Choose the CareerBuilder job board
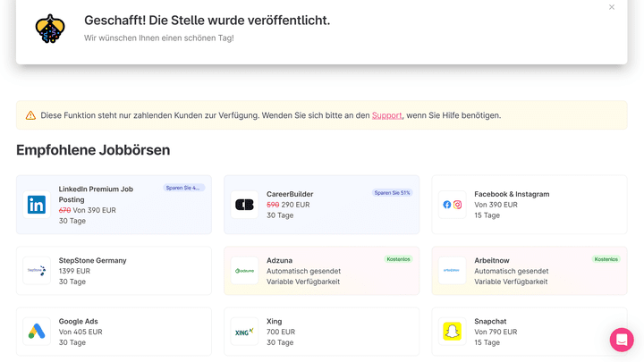Viewport: 644px width, 362px height. click(x=322, y=205)
